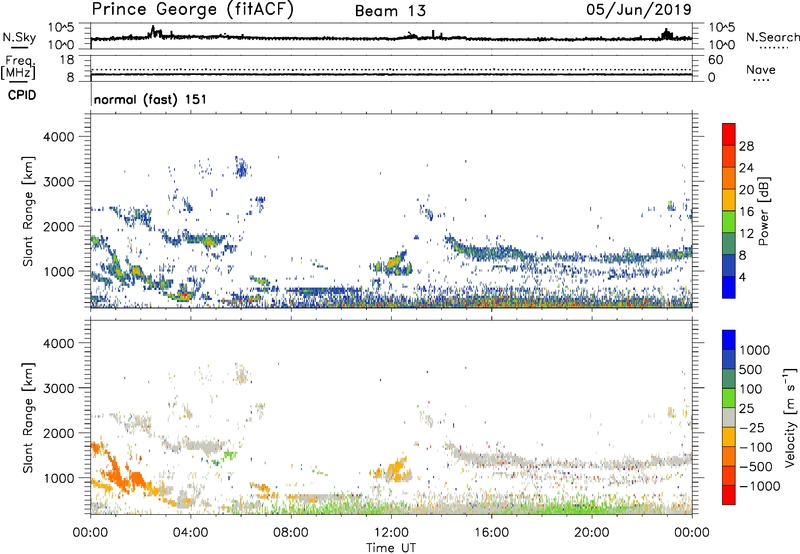Click the "25" label on Velocity colorbar
The height and width of the screenshot is (554, 800).
746,408
